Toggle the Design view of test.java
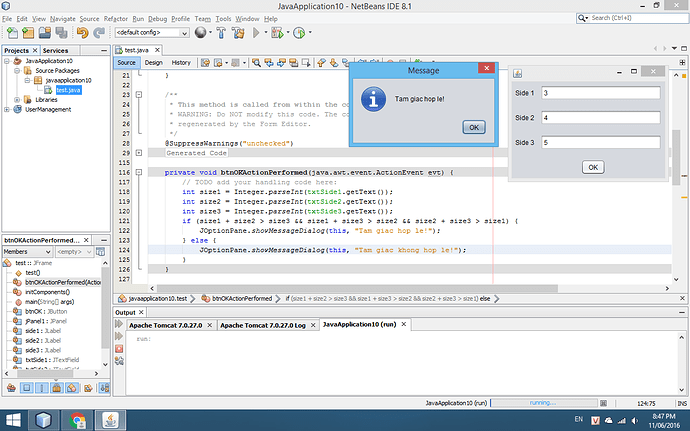The height and width of the screenshot is (431, 690). pos(153,62)
